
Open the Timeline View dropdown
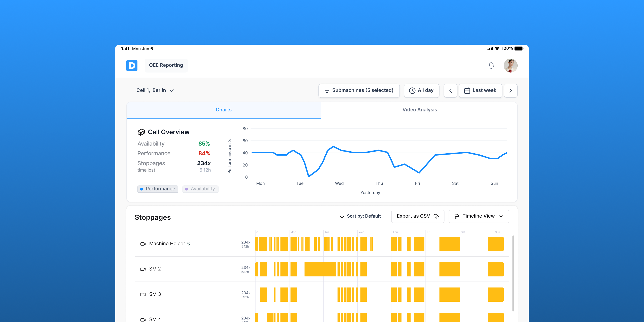(x=479, y=216)
